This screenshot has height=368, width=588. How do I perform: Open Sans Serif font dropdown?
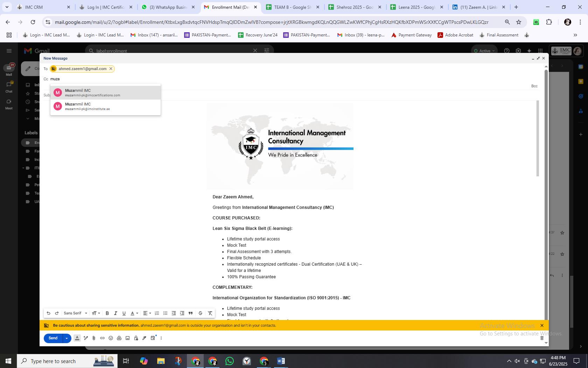75,313
